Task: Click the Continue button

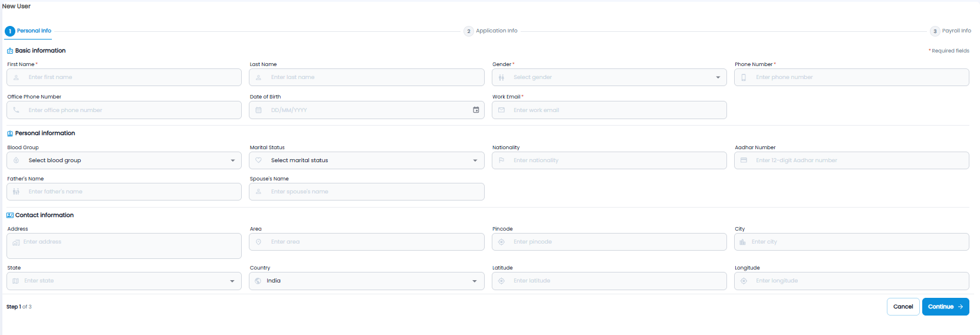Action: click(x=946, y=307)
